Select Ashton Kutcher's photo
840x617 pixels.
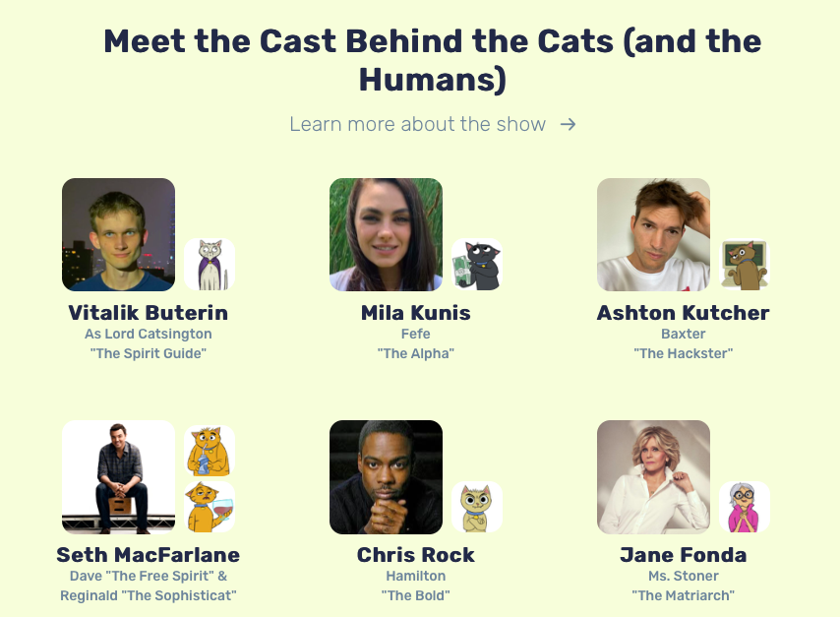pyautogui.click(x=653, y=234)
